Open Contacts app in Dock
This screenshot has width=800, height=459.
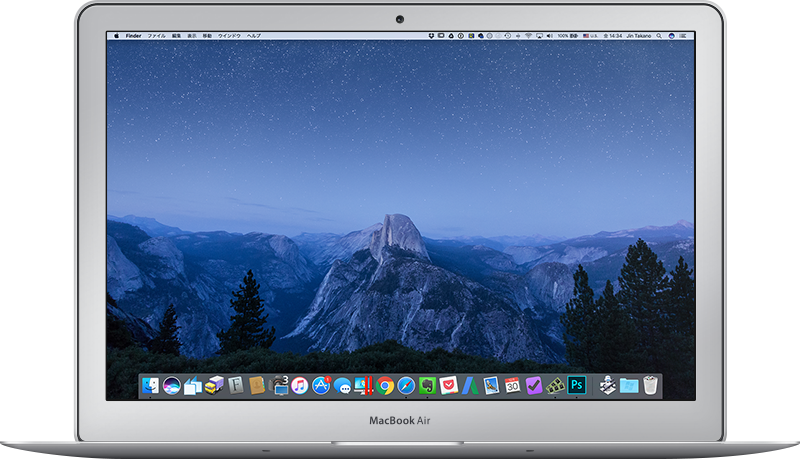pyautogui.click(x=257, y=386)
